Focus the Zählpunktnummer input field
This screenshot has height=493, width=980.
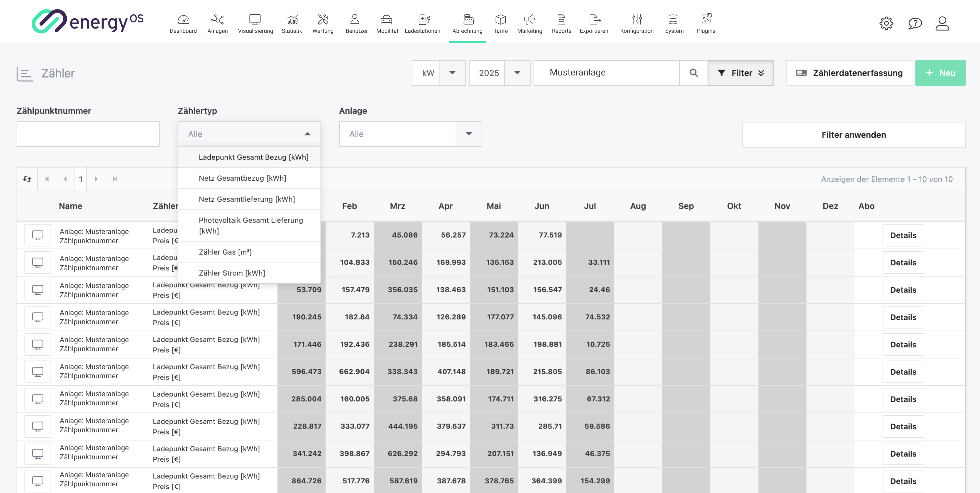[88, 134]
